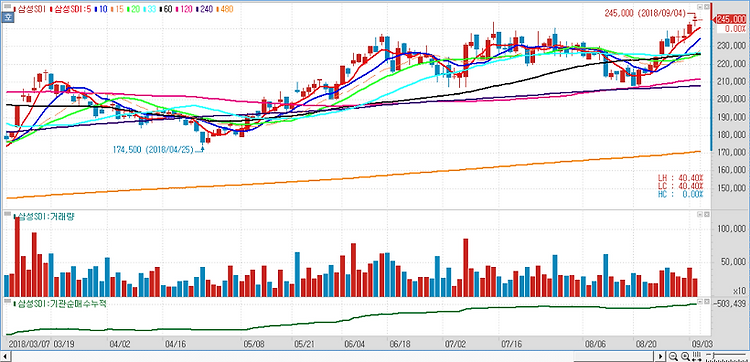Minimize the 기관순매수누적 pane
The width and height of the screenshot is (750, 362).
tap(700, 302)
